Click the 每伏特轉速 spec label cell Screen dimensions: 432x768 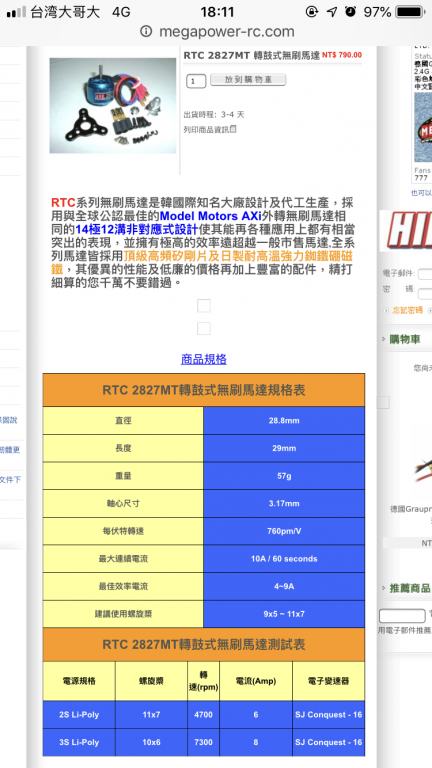click(123, 531)
